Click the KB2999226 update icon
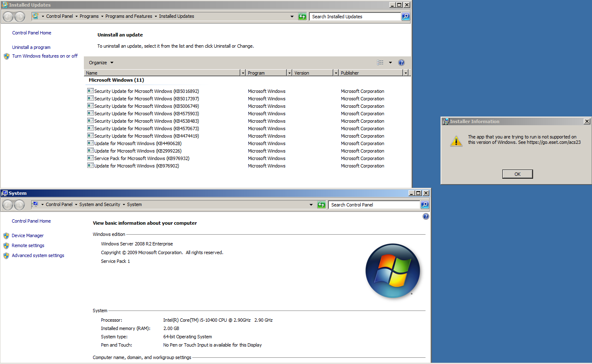Screen dimensions: 592x364 (90, 150)
